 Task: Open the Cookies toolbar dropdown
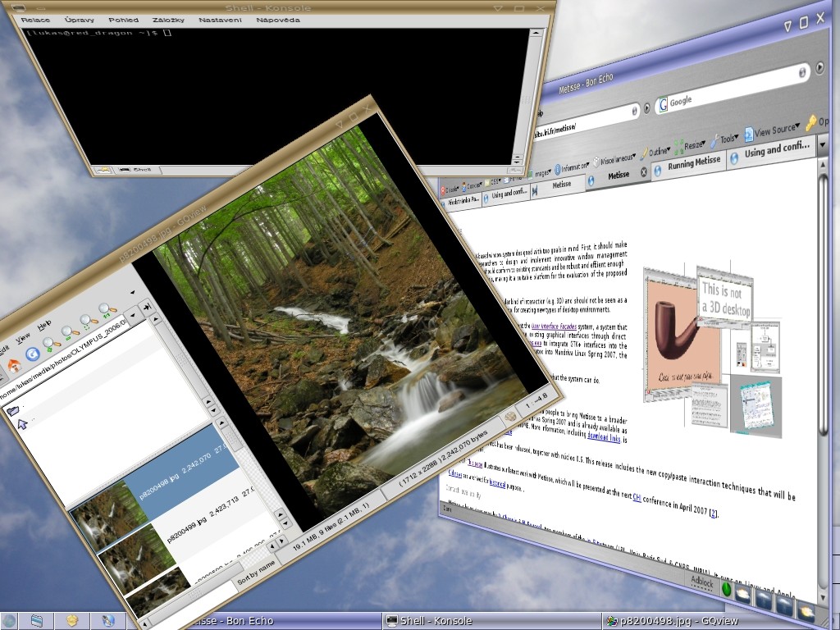pos(472,186)
